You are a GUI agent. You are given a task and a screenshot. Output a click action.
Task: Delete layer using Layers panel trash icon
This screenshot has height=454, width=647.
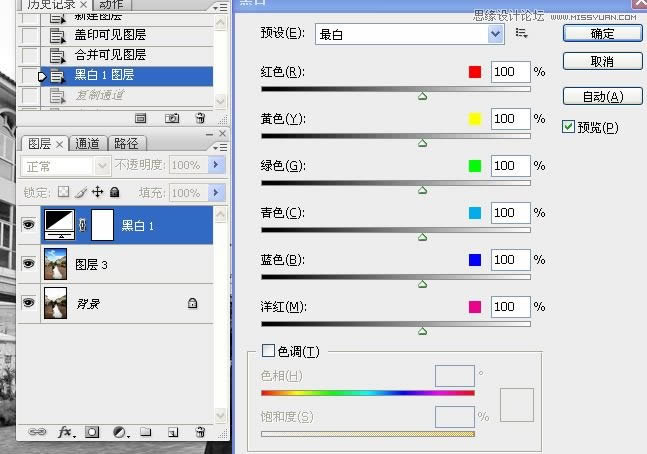pos(199,432)
